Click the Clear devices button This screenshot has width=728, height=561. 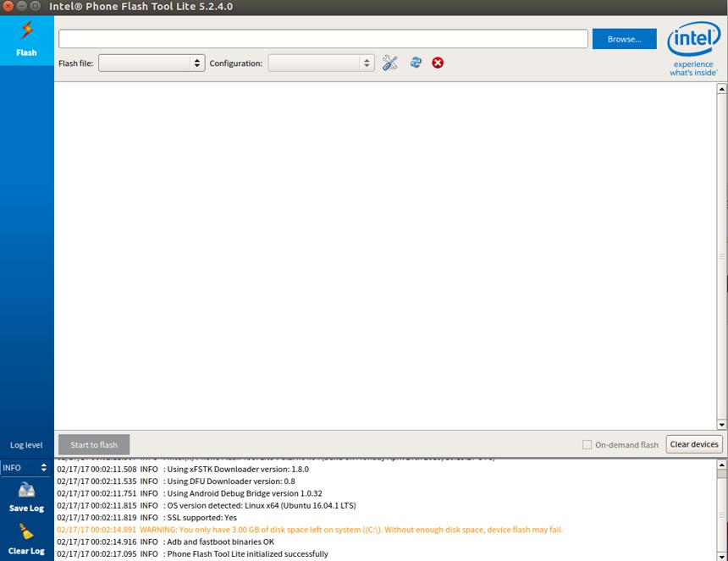tap(694, 444)
